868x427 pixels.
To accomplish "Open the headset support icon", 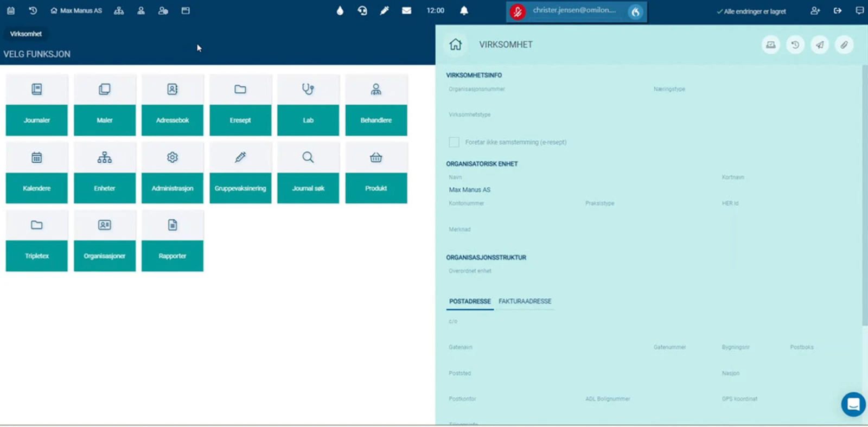I will tap(362, 10).
